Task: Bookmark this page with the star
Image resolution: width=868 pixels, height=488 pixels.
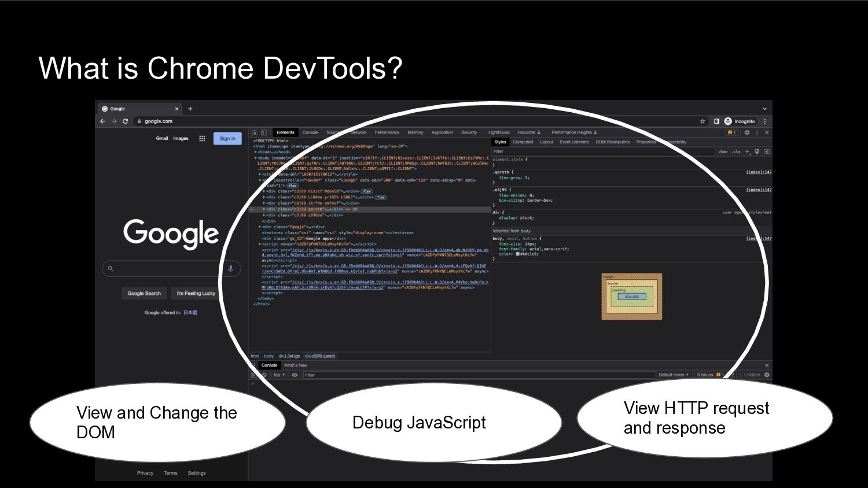Action: coord(703,121)
